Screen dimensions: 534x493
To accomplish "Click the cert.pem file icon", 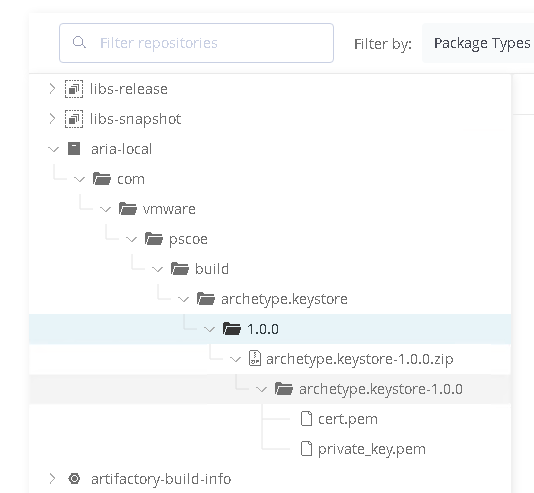I will (307, 419).
